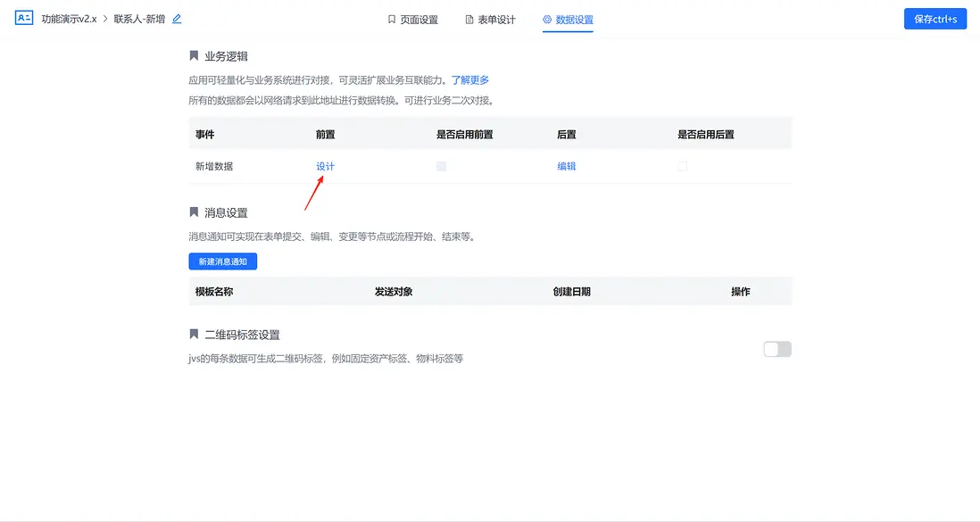Click the 后置 column header
The height and width of the screenshot is (522, 980).
pyautogui.click(x=566, y=135)
